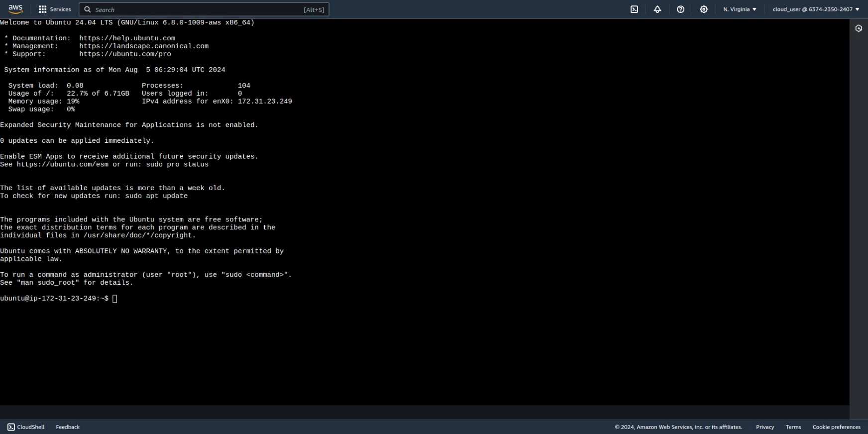The height and width of the screenshot is (434, 868).
Task: Click the ubuntu.com/pro support URL
Action: coord(125,54)
